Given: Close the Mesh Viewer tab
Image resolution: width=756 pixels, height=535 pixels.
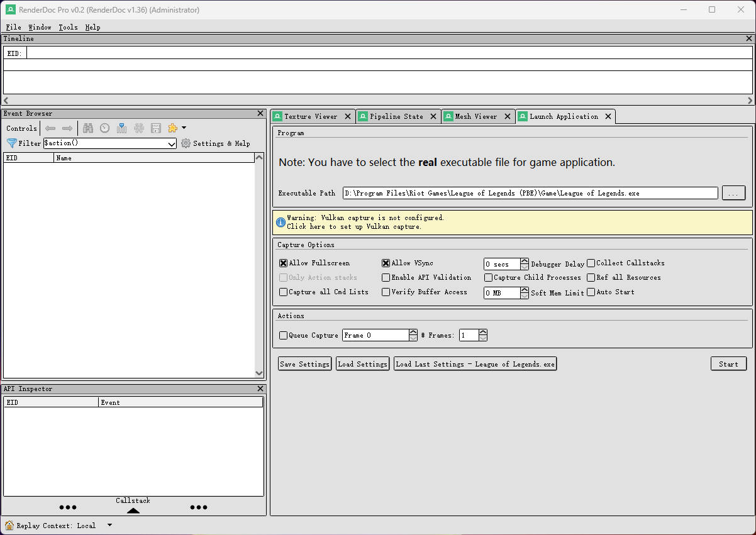Looking at the screenshot, I should click(x=508, y=116).
